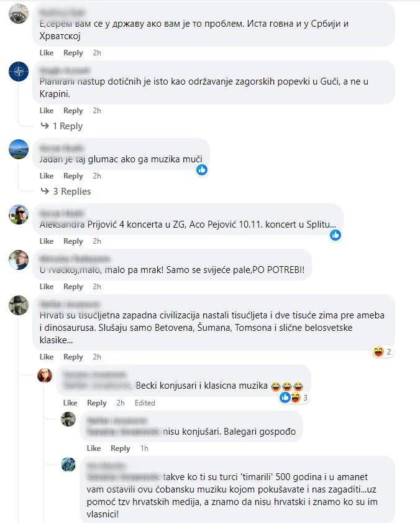The image size is (420, 523).
Task: Like the Balegari gospođo reply
Action: pyautogui.click(x=94, y=448)
